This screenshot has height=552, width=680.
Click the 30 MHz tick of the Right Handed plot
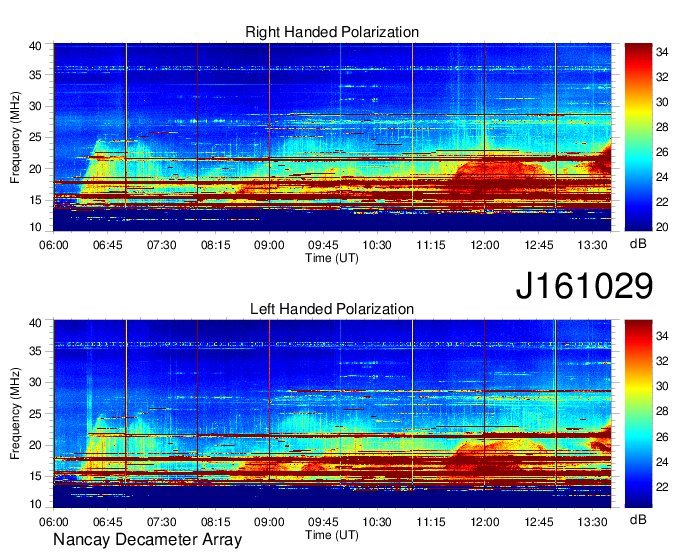click(35, 106)
